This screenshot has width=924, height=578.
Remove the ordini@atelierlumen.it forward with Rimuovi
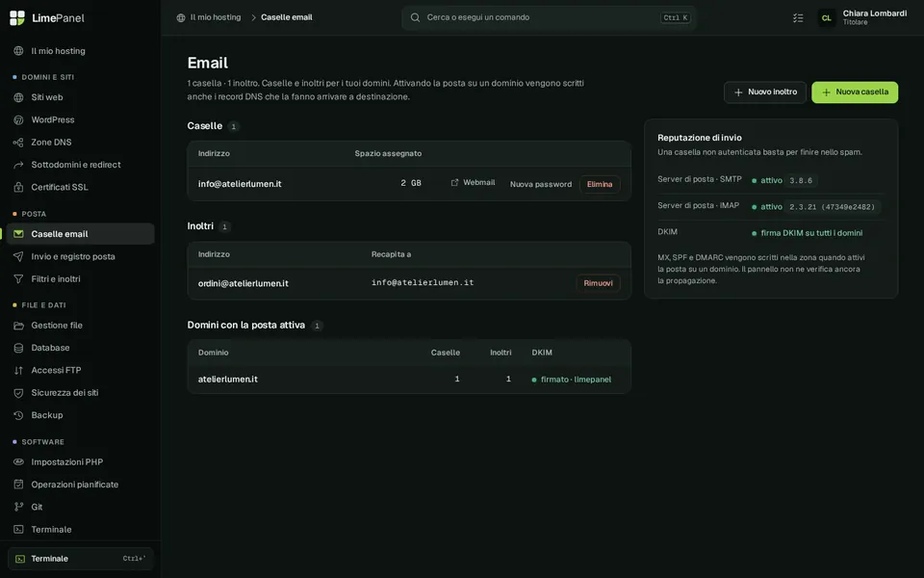point(598,283)
